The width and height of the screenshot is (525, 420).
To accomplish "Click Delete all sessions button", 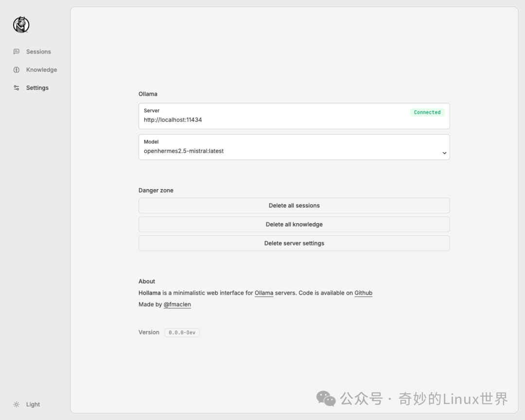I will click(x=294, y=205).
